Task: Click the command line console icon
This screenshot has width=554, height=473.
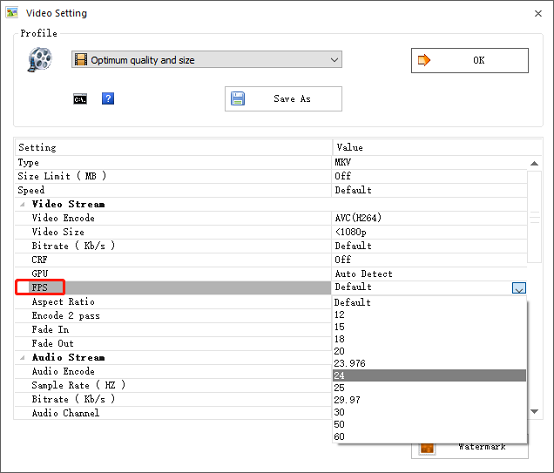Action: pyautogui.click(x=80, y=99)
